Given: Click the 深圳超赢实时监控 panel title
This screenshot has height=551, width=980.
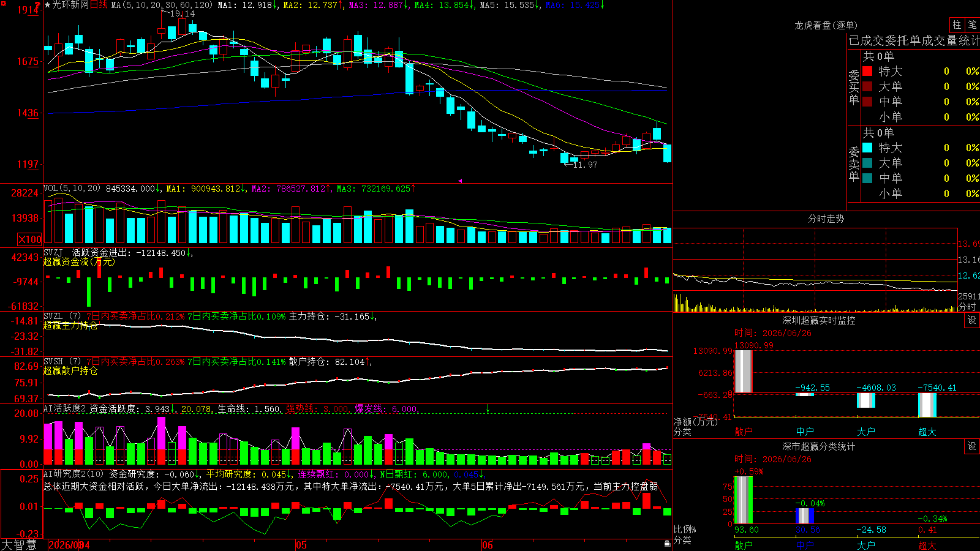Looking at the screenshot, I should [818, 320].
